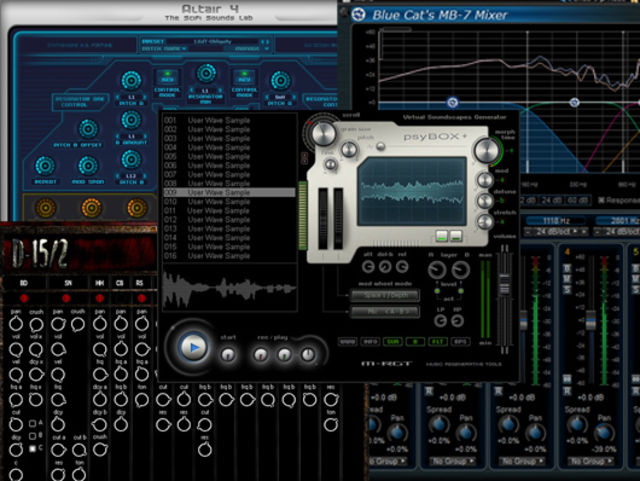
Task: Click the 1118 Hz crossover frequency field
Action: tap(556, 220)
